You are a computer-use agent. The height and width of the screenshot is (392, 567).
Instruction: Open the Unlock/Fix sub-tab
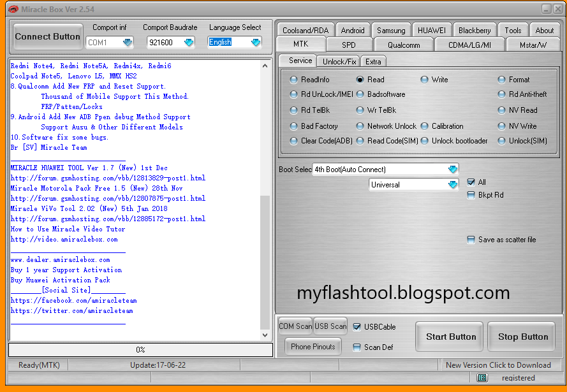click(339, 61)
